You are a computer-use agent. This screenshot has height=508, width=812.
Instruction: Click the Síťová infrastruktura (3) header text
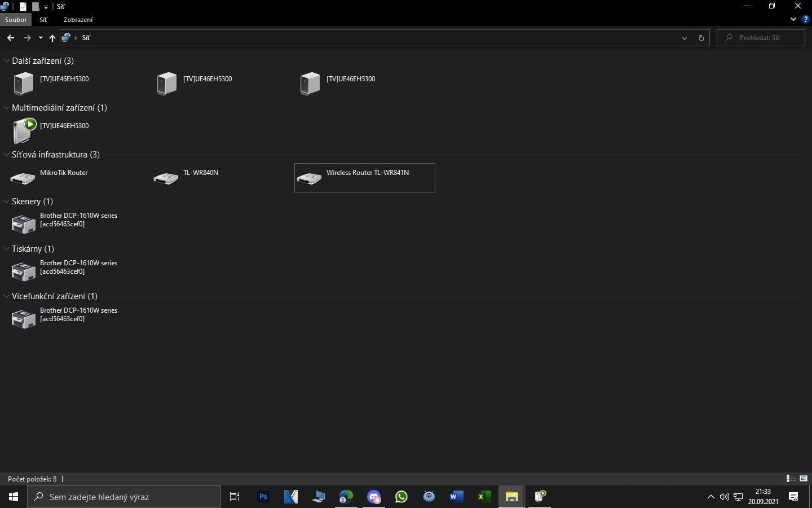(x=56, y=154)
